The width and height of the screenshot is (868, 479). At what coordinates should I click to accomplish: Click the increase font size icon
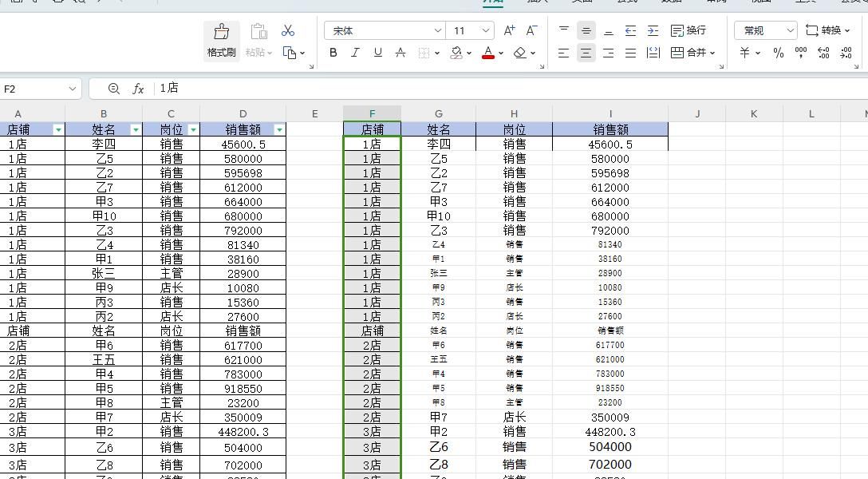[508, 30]
